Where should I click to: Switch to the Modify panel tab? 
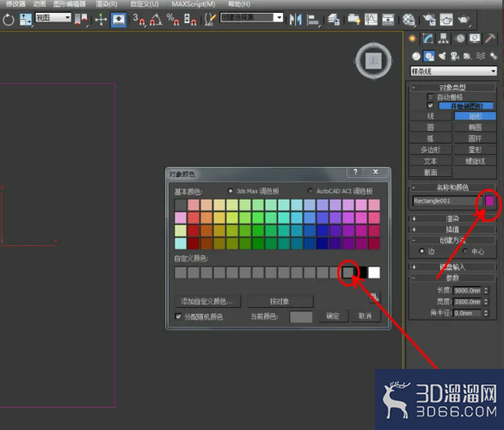[x=427, y=39]
